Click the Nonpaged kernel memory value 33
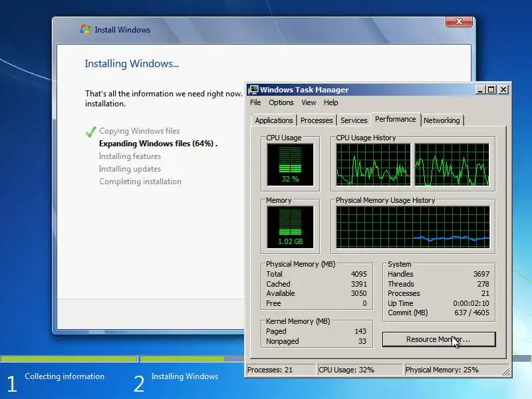532x399 pixels. tap(362, 341)
